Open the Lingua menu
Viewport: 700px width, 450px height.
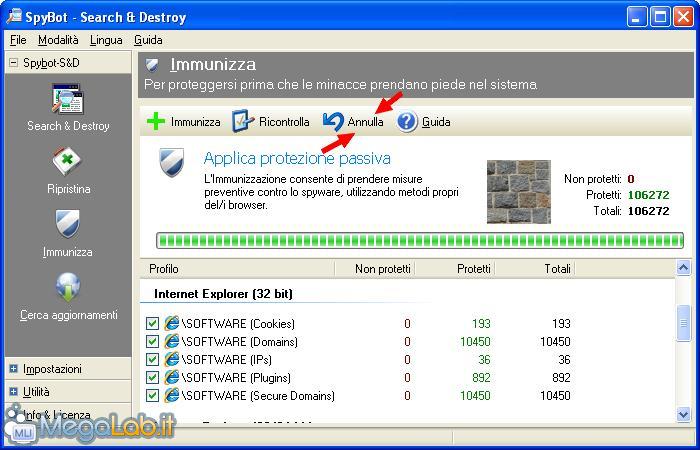(x=106, y=40)
